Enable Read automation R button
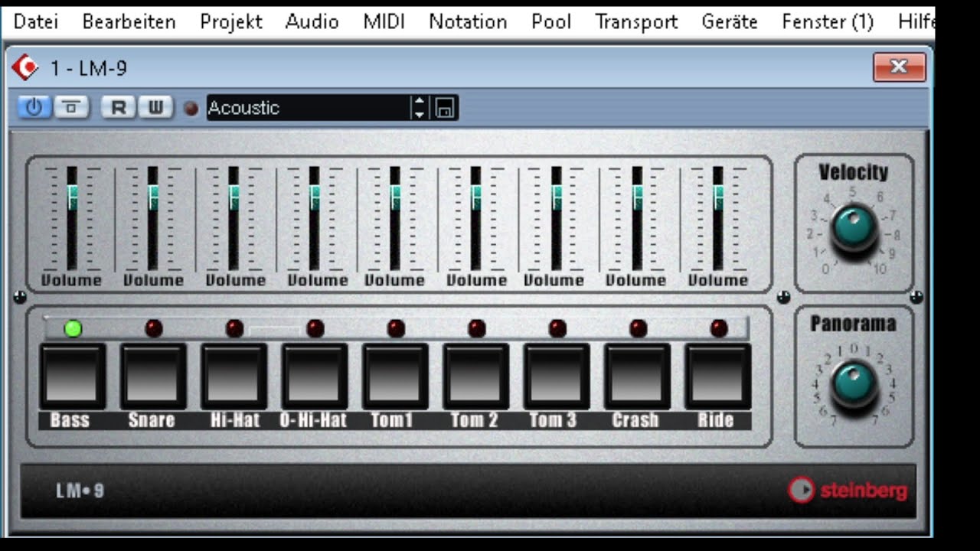The height and width of the screenshot is (551, 980). pos(118,107)
